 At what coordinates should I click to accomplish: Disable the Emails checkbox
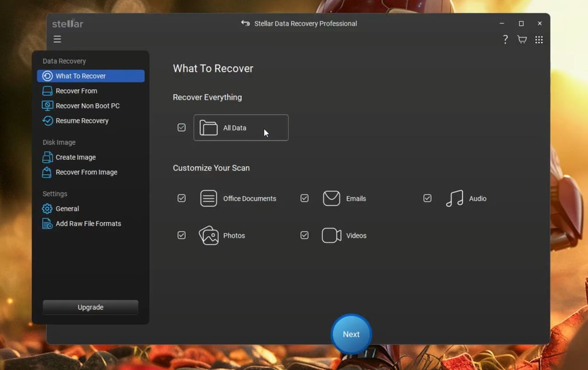[304, 198]
